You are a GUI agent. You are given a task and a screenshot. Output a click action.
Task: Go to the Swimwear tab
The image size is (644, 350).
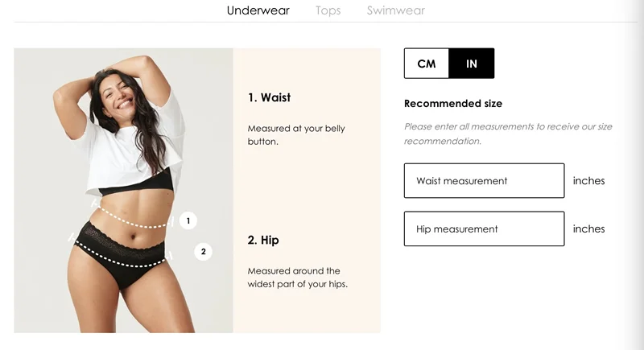click(x=395, y=10)
